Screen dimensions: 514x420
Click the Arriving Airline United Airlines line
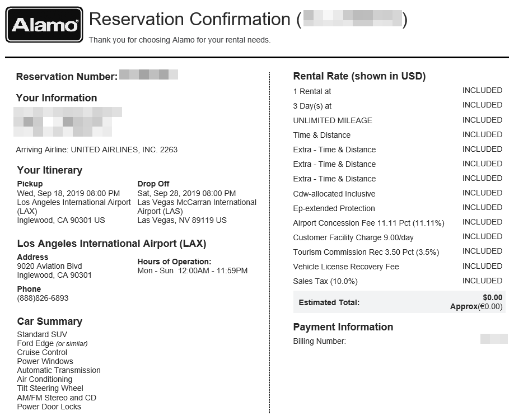[97, 150]
